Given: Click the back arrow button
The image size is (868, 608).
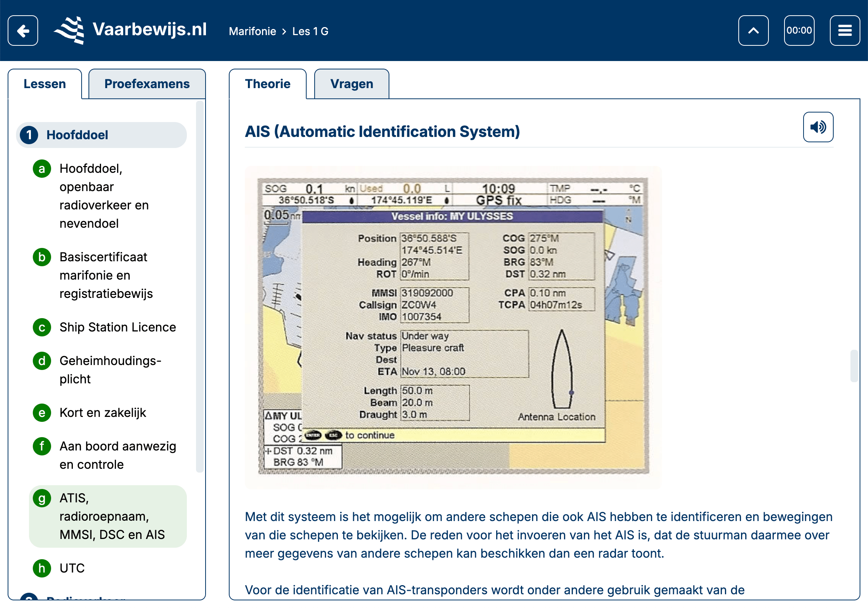Looking at the screenshot, I should [x=23, y=31].
